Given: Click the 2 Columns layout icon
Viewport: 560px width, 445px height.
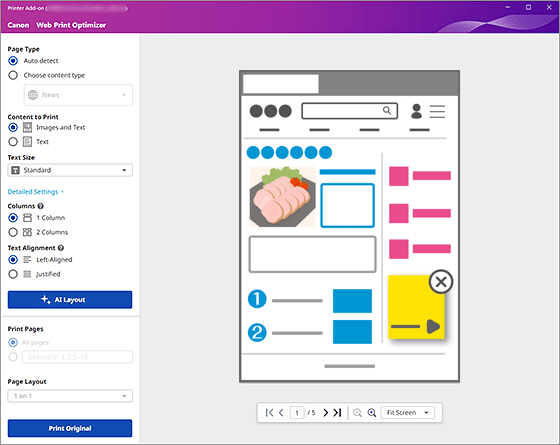Looking at the screenshot, I should (x=28, y=232).
